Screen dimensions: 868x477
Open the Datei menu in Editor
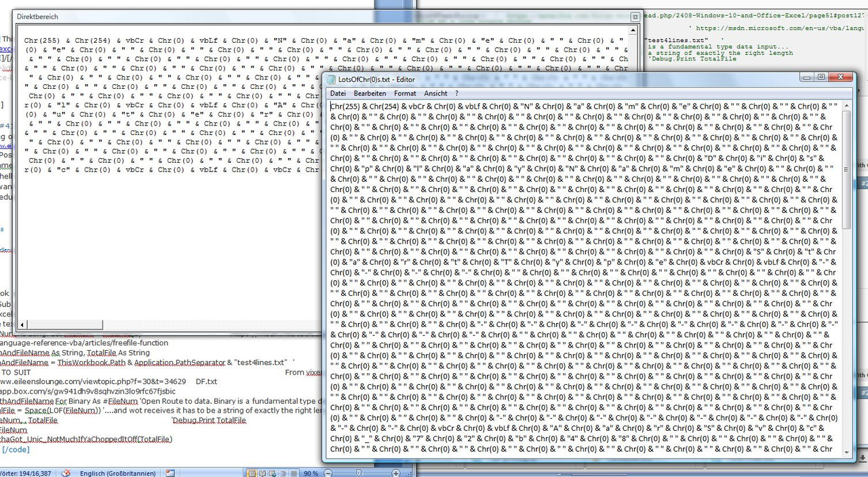coord(337,93)
